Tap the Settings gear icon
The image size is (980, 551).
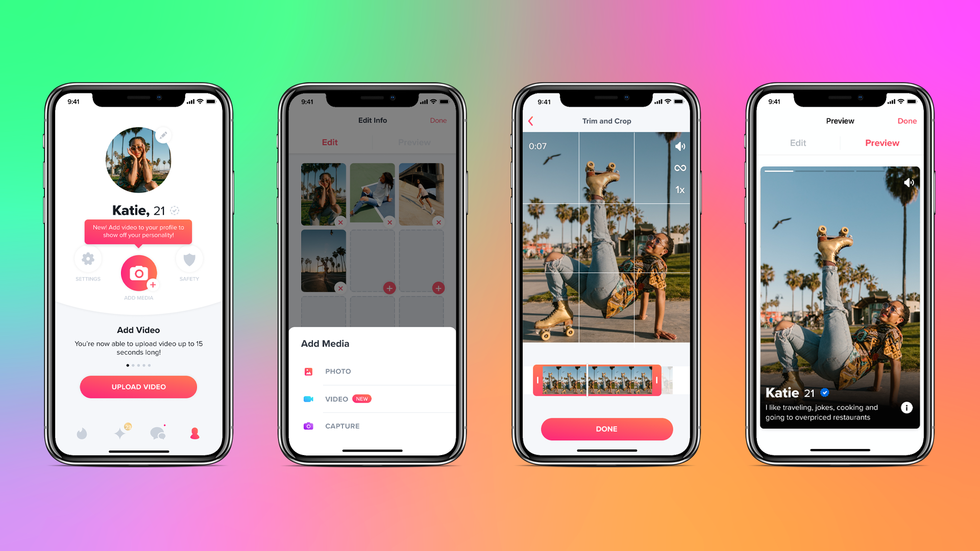(x=87, y=262)
